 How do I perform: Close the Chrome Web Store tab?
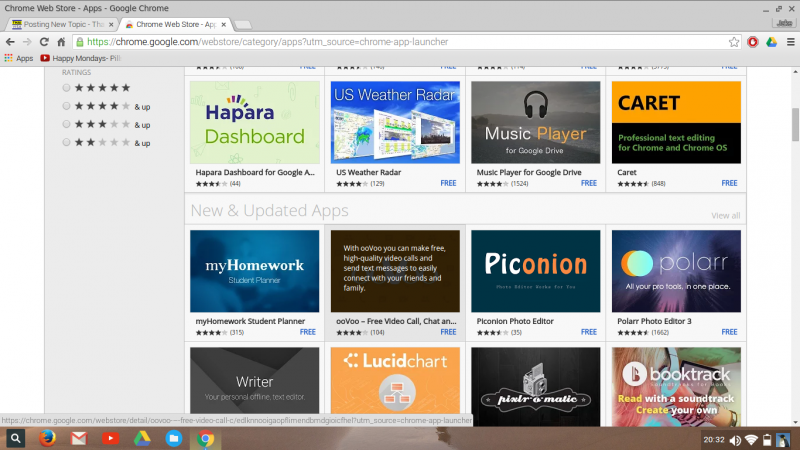[x=223, y=24]
